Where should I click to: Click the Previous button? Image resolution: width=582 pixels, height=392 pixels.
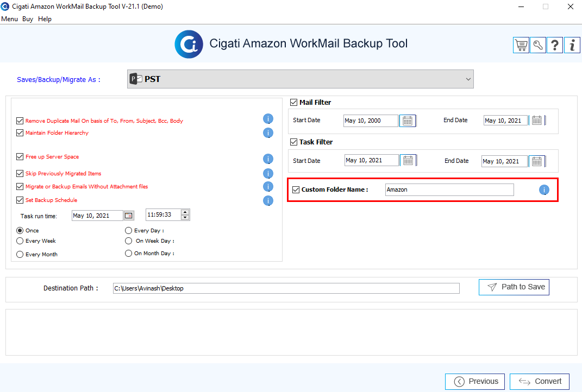tap(475, 382)
